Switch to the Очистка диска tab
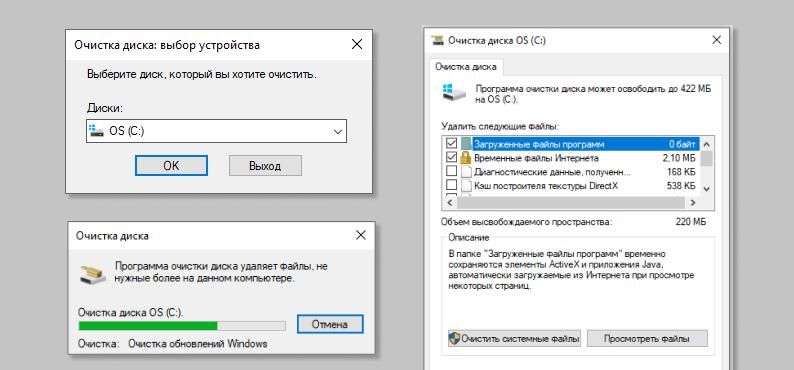 tap(466, 67)
